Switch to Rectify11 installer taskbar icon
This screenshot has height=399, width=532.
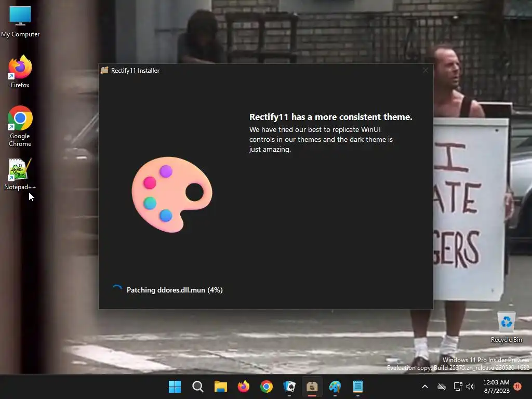[312, 387]
